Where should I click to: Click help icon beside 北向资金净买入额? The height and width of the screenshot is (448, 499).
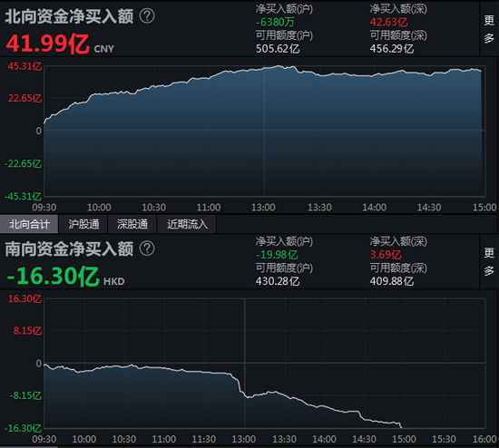coord(147,16)
